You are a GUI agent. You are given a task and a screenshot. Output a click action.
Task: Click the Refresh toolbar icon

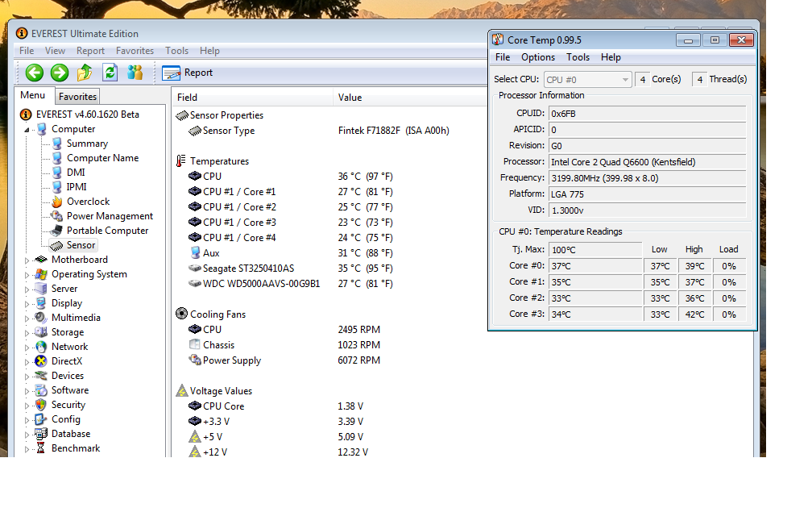tap(110, 73)
